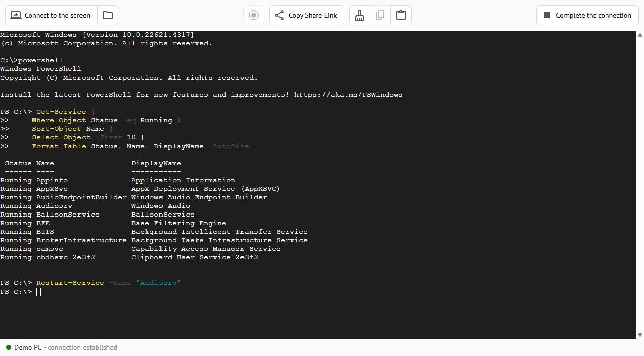This screenshot has height=356, width=644.
Task: Click Audiosrv in the service table
Action: [54, 206]
